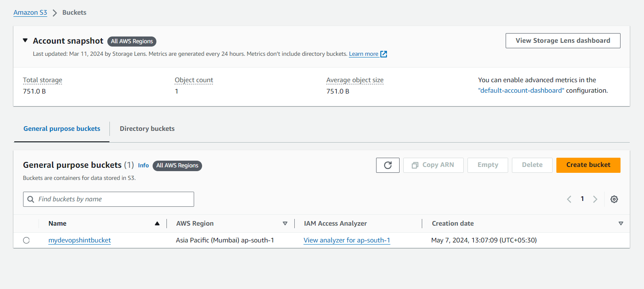Click the previous page chevron
Viewport: 644px width, 289px height.
[569, 199]
